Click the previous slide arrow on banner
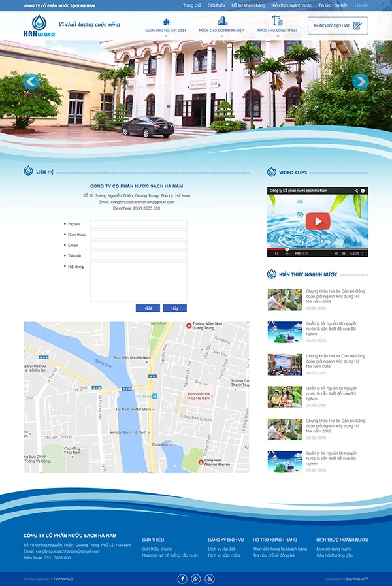The width and height of the screenshot is (392, 586). point(31,81)
